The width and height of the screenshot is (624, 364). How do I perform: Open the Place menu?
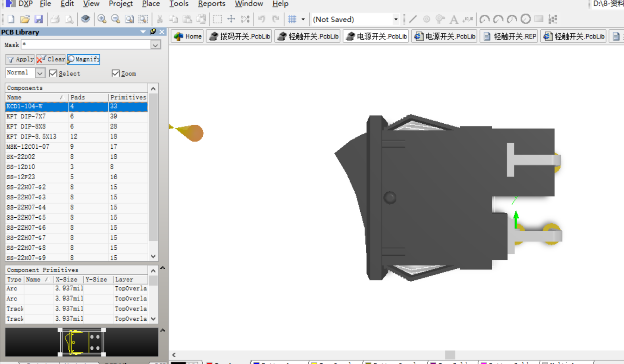[x=151, y=4]
